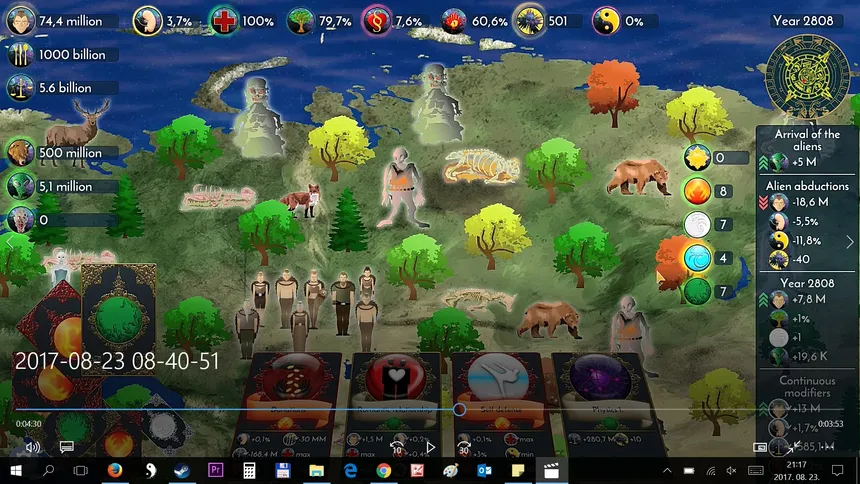The image size is (860, 484).
Task: Click the +7,8 M population change value
Action: 808,299
